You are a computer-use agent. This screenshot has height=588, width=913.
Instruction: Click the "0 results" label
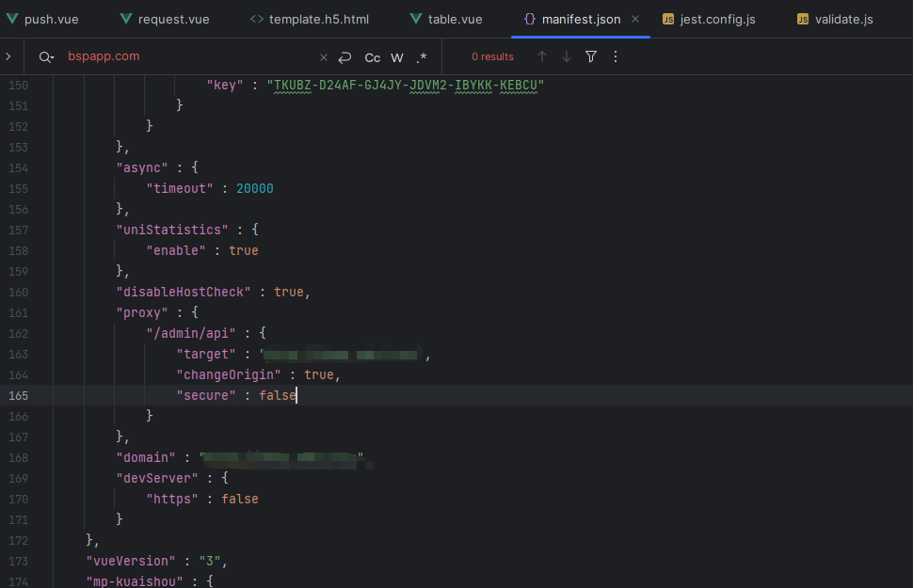click(492, 57)
